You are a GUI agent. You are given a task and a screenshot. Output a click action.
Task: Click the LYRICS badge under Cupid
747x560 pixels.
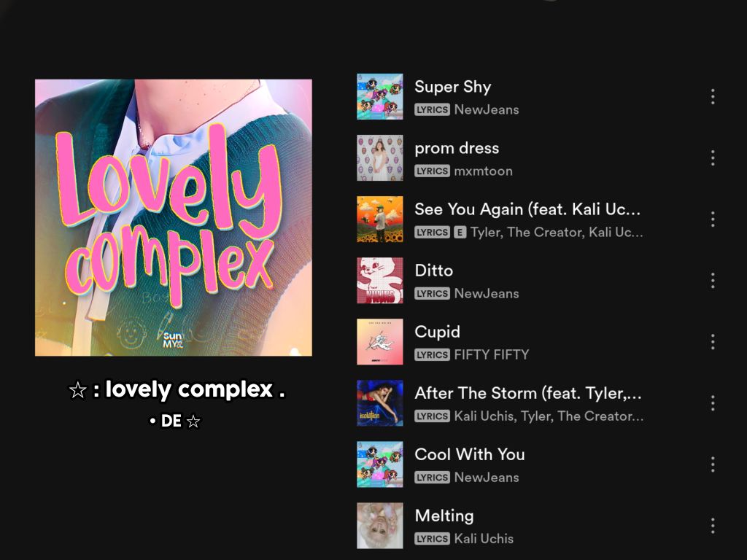pos(432,355)
